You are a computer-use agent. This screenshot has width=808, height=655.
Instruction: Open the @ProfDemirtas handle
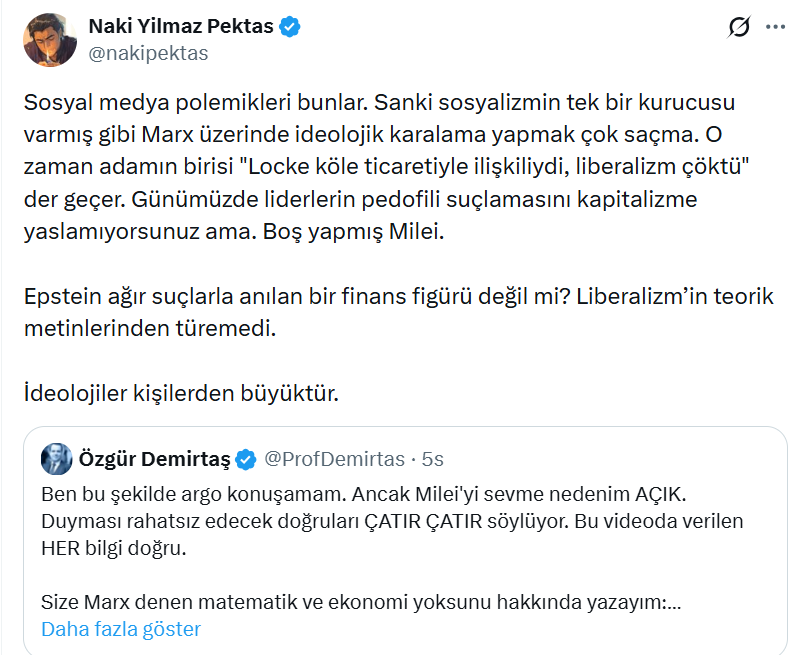click(x=333, y=459)
